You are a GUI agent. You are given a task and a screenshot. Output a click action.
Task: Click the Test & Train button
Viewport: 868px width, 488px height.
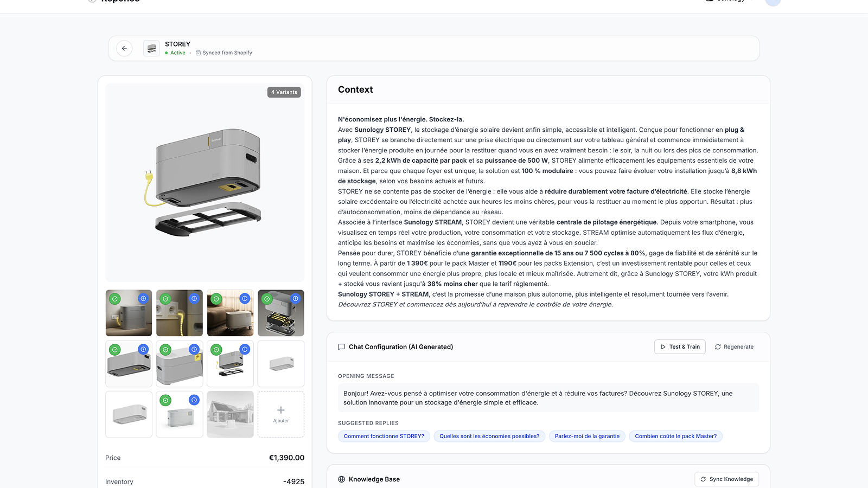(680, 346)
